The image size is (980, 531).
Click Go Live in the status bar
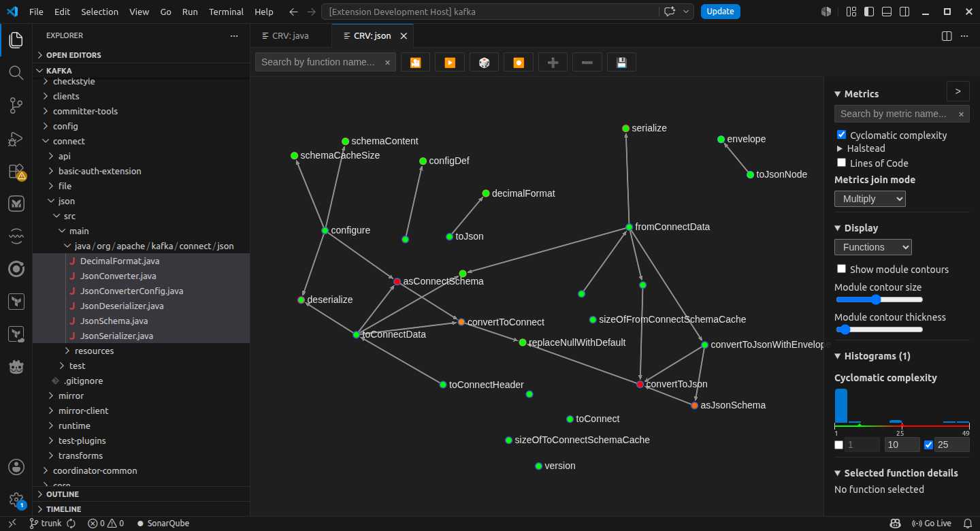932,524
